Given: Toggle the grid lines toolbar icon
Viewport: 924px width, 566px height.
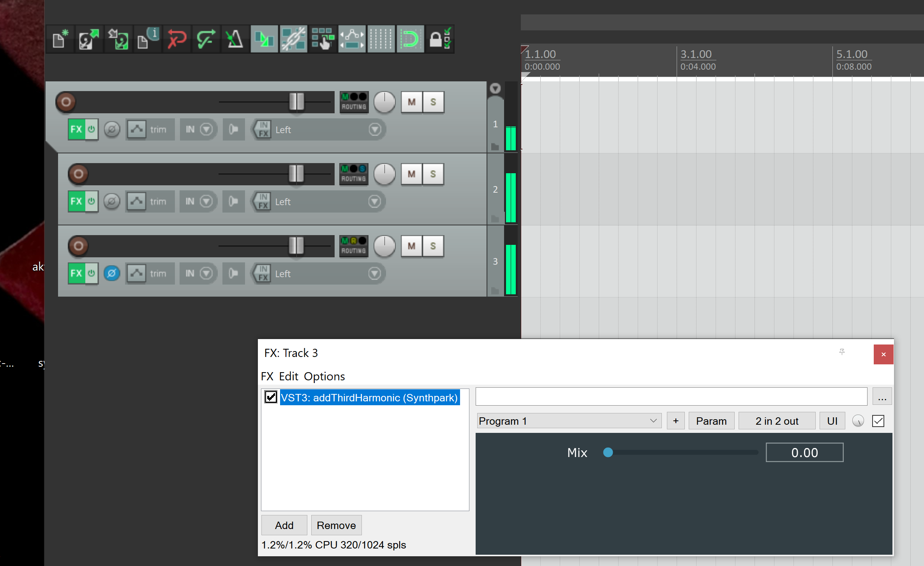Looking at the screenshot, I should (x=381, y=39).
